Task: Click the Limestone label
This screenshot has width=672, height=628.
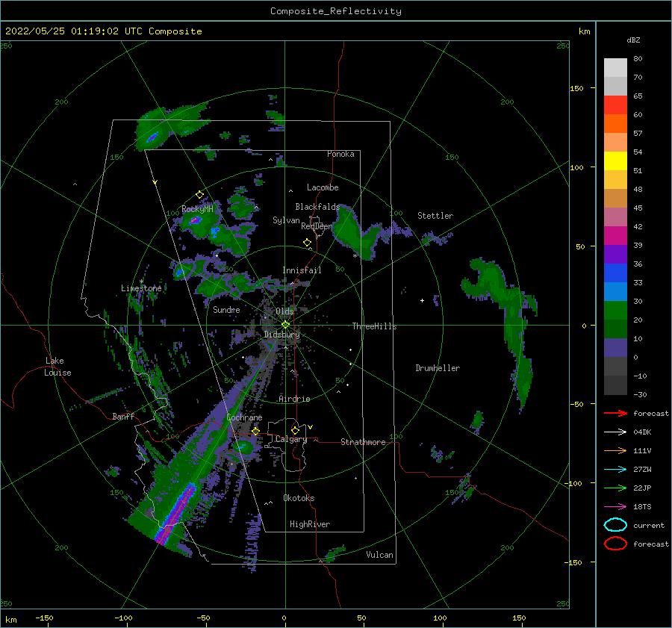Action: tap(141, 288)
